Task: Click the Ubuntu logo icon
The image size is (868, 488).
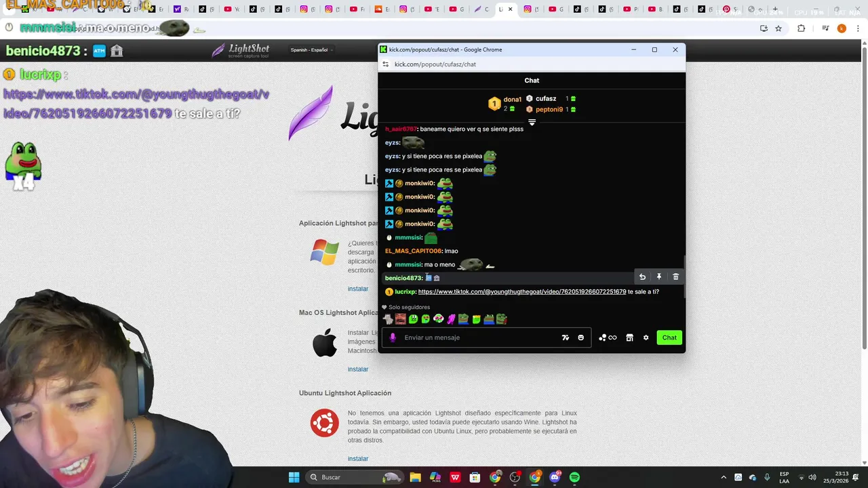Action: 325,423
